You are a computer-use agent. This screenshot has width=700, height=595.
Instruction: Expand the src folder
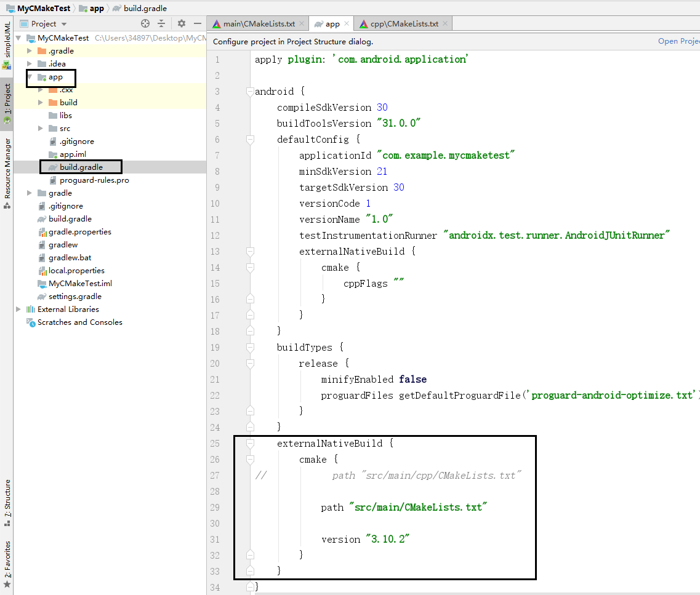(41, 129)
